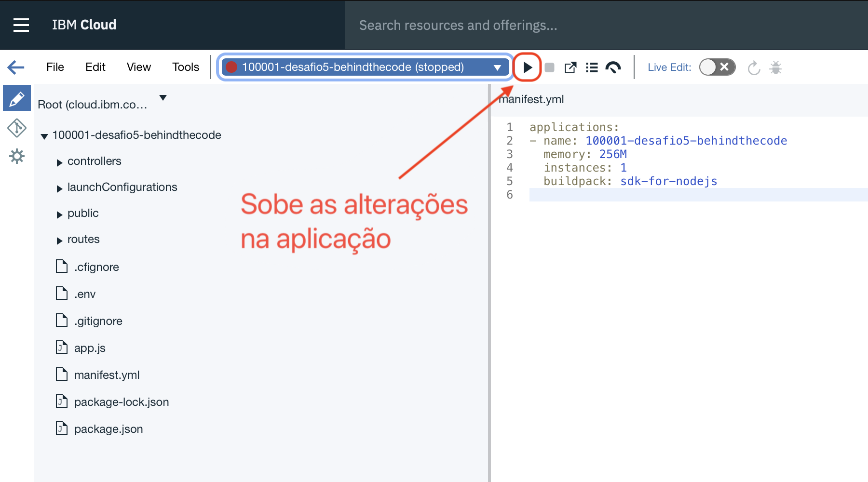Viewport: 868px width, 482px height.
Task: Open the application logs list icon
Action: (x=592, y=67)
